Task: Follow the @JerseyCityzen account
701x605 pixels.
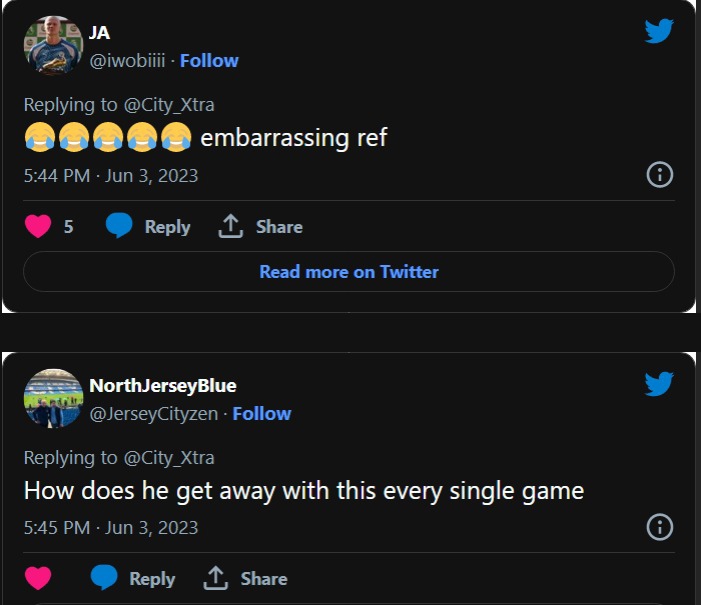Action: point(262,413)
